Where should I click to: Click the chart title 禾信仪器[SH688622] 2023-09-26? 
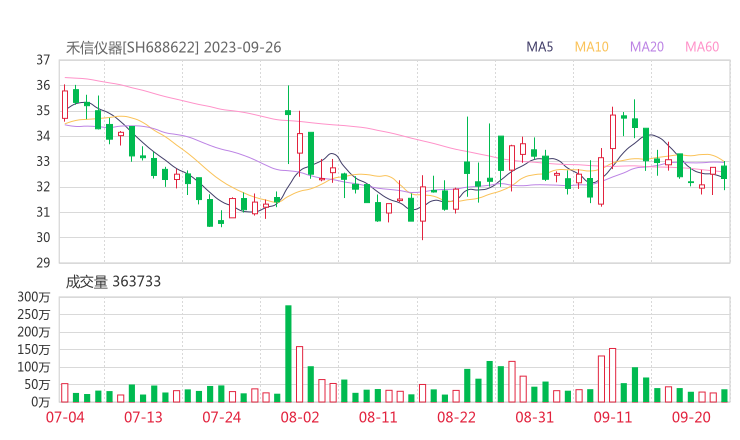173,48
